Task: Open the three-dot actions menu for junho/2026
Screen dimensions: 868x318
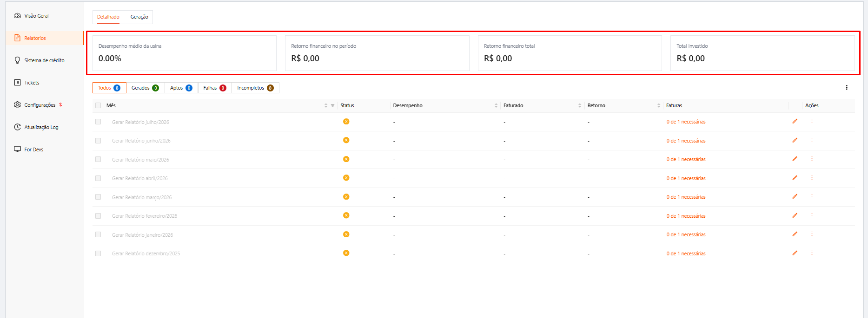Action: [812, 140]
